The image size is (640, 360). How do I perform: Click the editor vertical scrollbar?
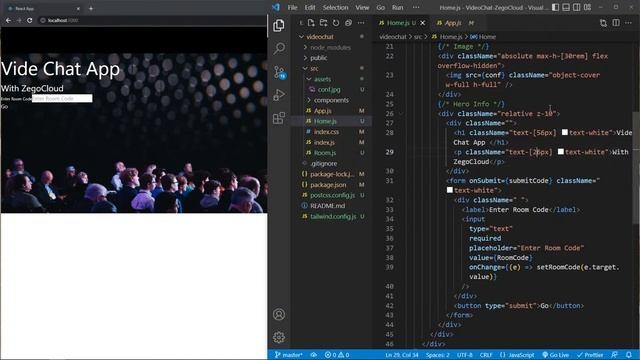click(x=637, y=167)
